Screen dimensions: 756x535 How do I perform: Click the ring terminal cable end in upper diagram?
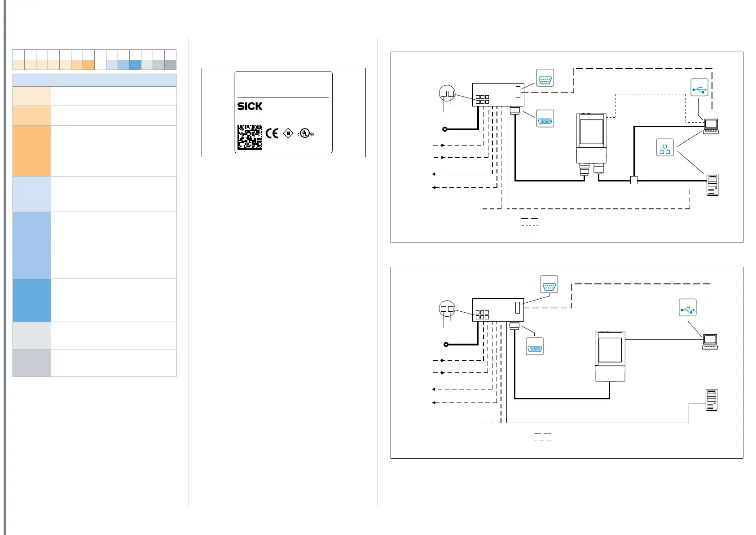445,129
